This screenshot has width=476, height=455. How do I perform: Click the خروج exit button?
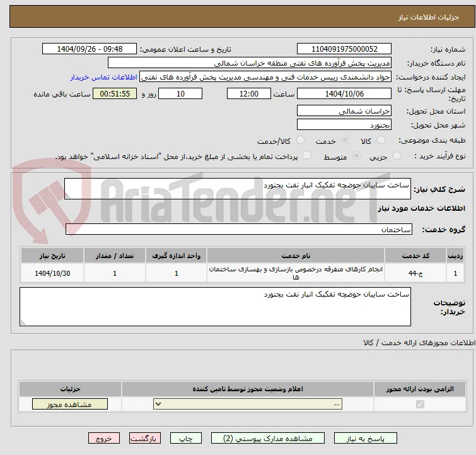tap(104, 439)
